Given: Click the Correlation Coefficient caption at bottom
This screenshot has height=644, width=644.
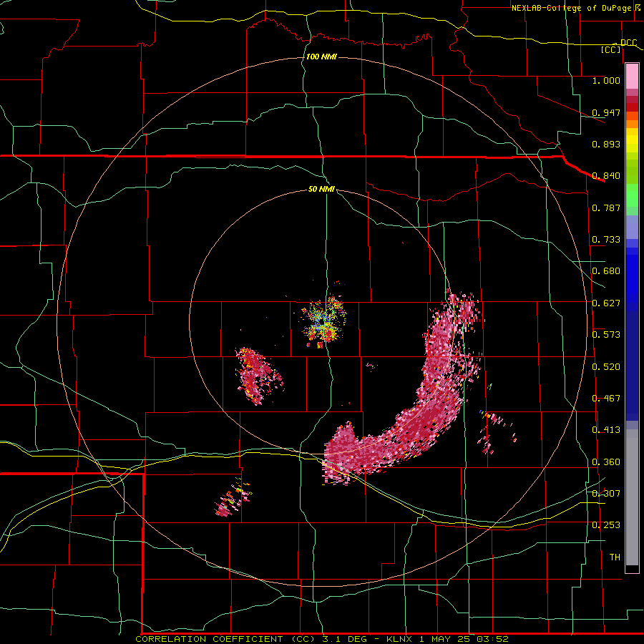Looking at the screenshot, I should [x=322, y=639].
